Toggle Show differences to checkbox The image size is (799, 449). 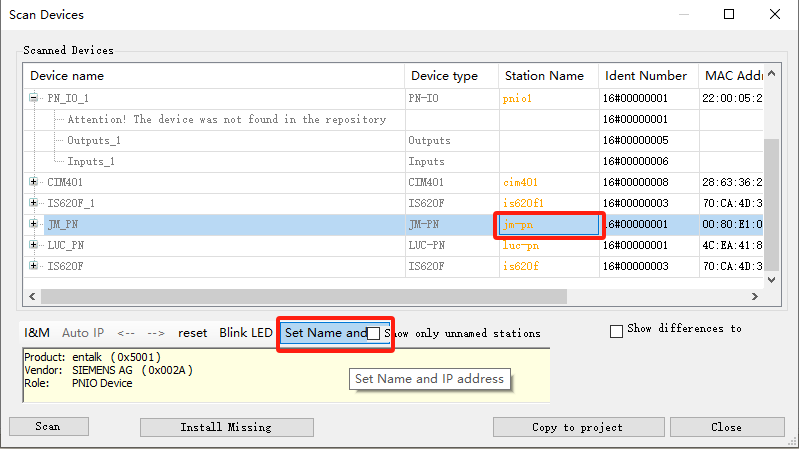(x=616, y=330)
